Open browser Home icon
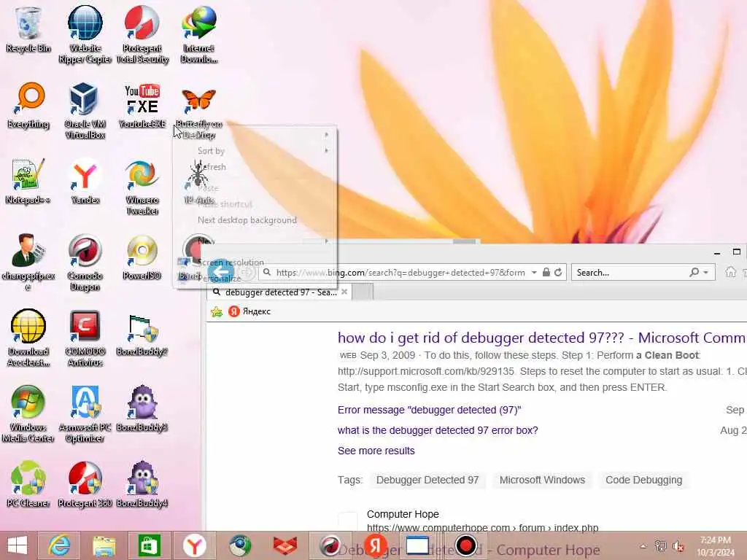 click(731, 273)
